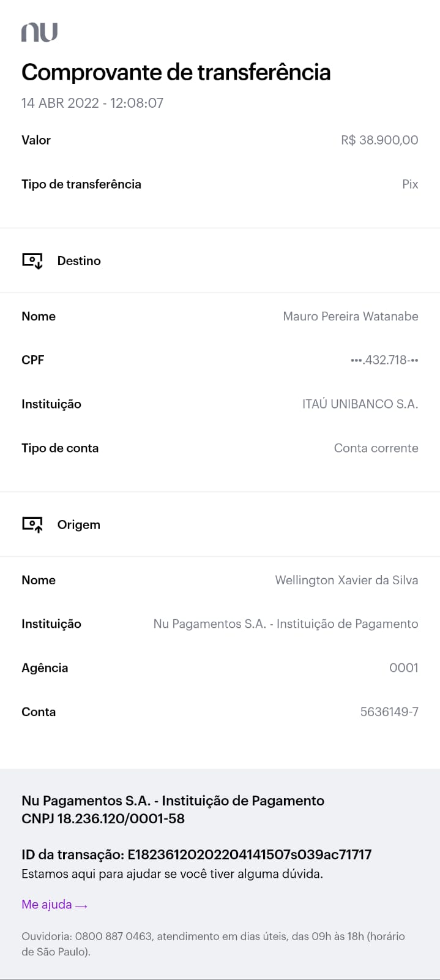Screen dimensions: 440x980
Task: Select the Pix transfer type value
Action: click(410, 184)
